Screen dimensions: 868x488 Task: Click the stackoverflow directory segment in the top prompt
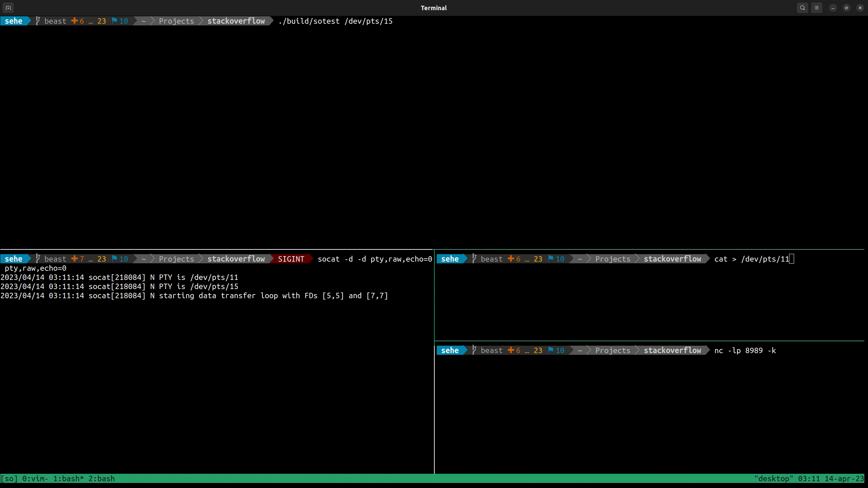(236, 21)
